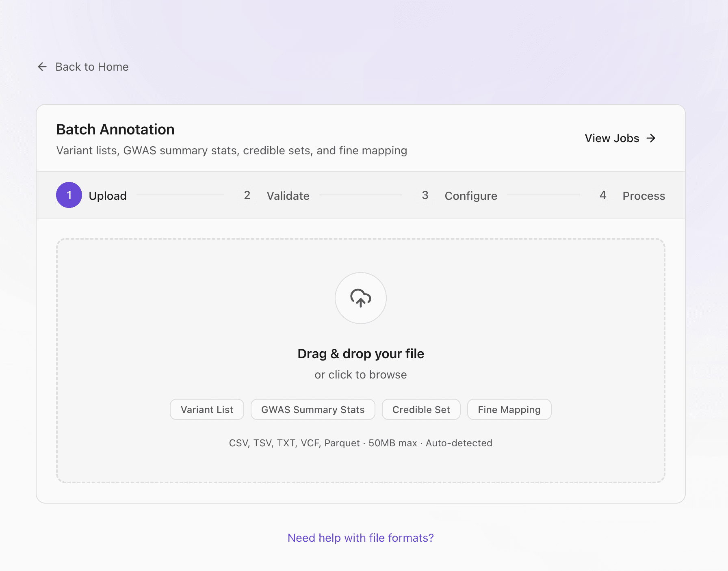Click the supported formats text line
The width and height of the screenshot is (728, 571).
click(x=361, y=443)
